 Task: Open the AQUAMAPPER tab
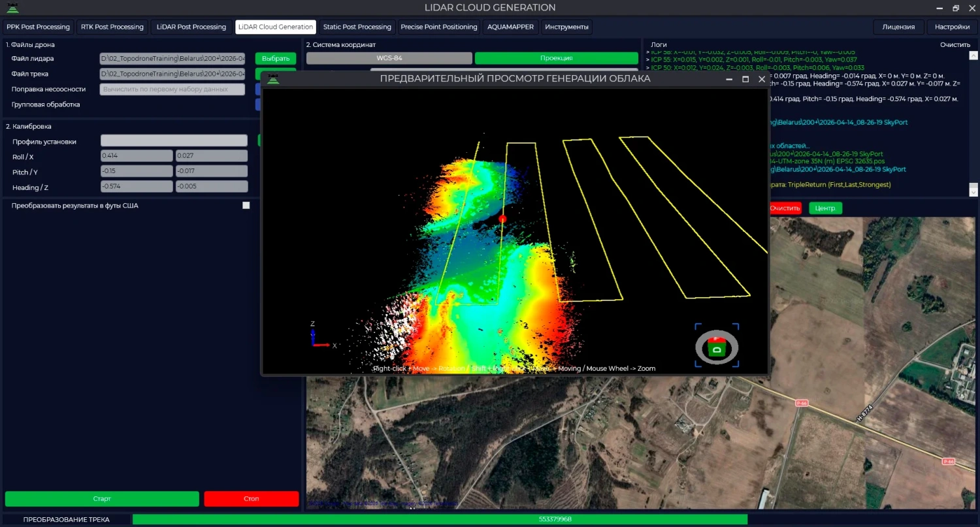point(510,27)
